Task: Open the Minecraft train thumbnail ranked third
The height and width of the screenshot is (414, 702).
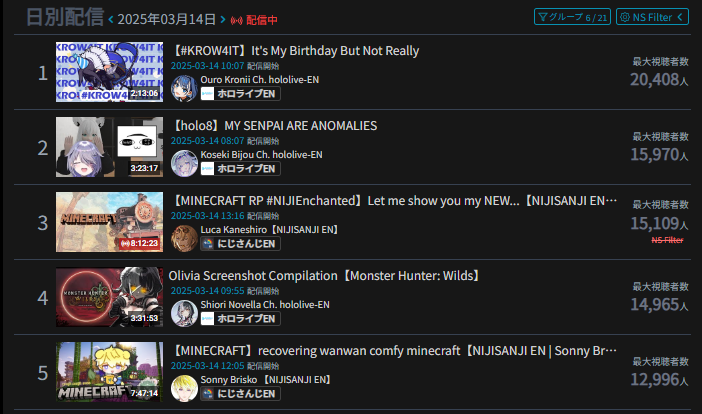Action: [x=109, y=222]
